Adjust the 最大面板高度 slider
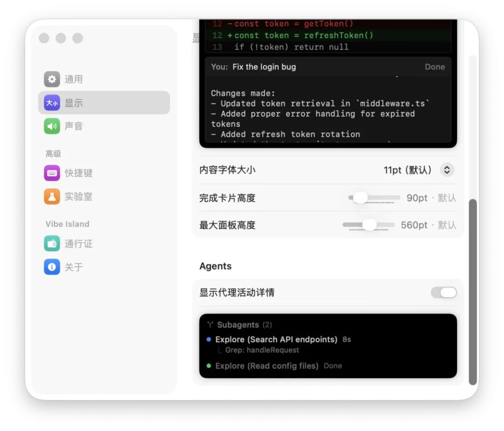 369,225
